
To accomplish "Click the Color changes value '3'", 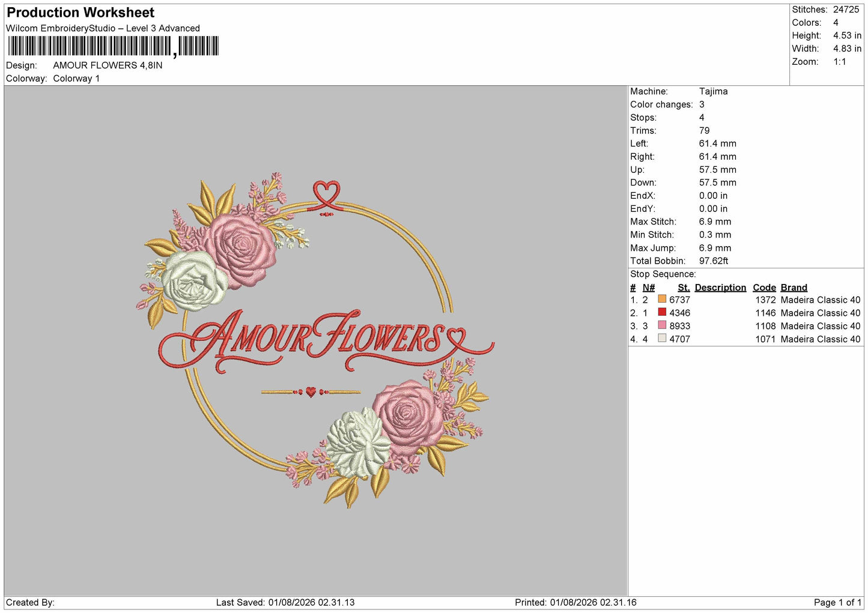I will [702, 104].
